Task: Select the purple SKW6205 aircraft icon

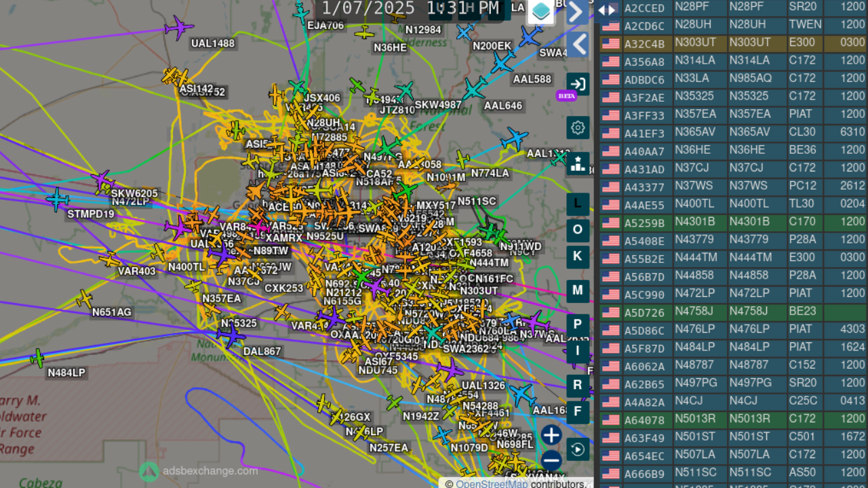Action: (x=102, y=180)
